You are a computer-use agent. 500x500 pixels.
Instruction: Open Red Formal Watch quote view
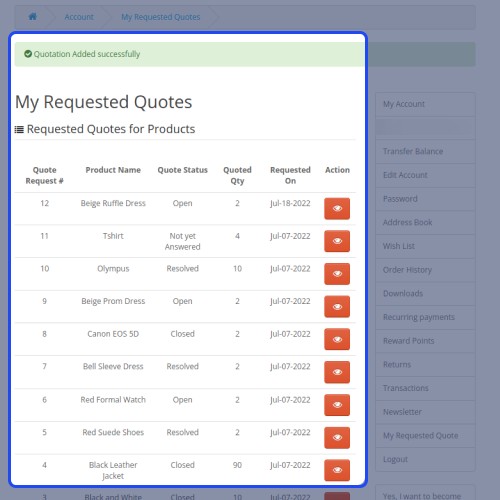(x=337, y=405)
